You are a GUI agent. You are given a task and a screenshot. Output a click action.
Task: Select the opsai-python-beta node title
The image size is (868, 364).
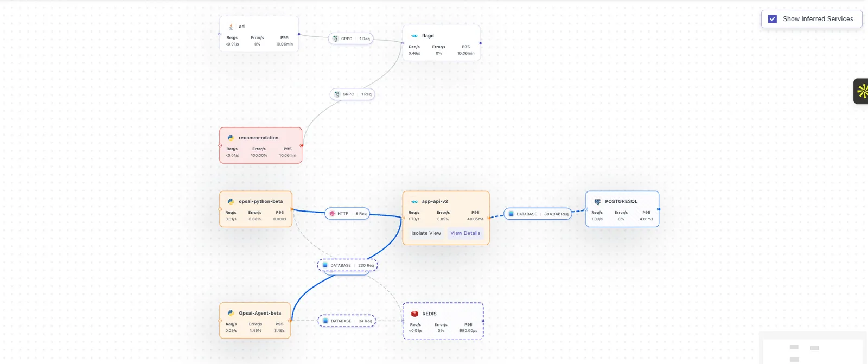click(x=261, y=201)
